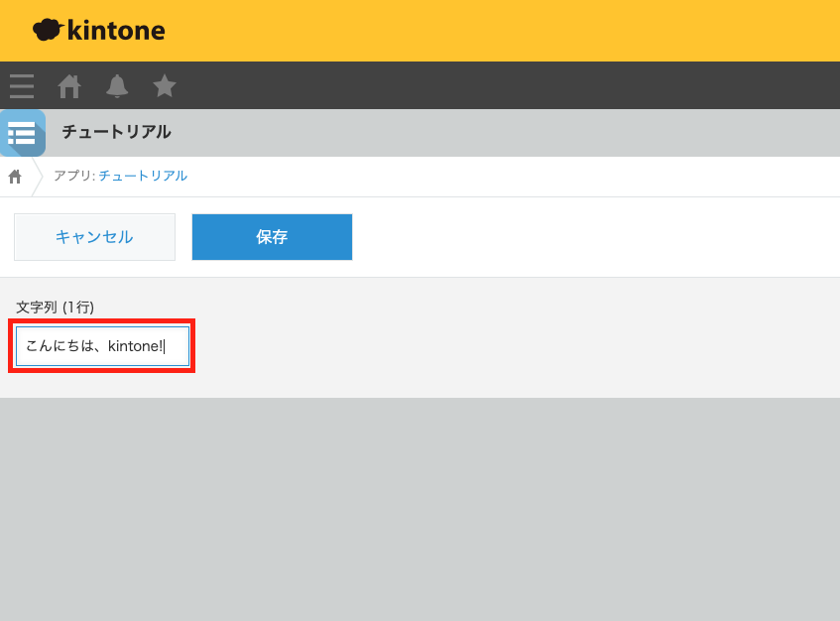
Task: Save the record with 保存 button
Action: [272, 237]
